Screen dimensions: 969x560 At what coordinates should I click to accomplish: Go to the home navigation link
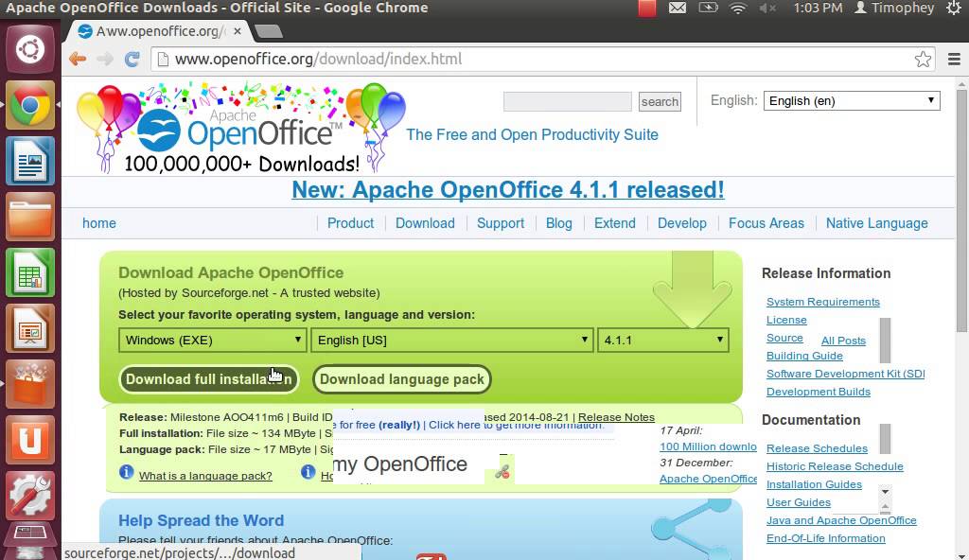click(98, 223)
